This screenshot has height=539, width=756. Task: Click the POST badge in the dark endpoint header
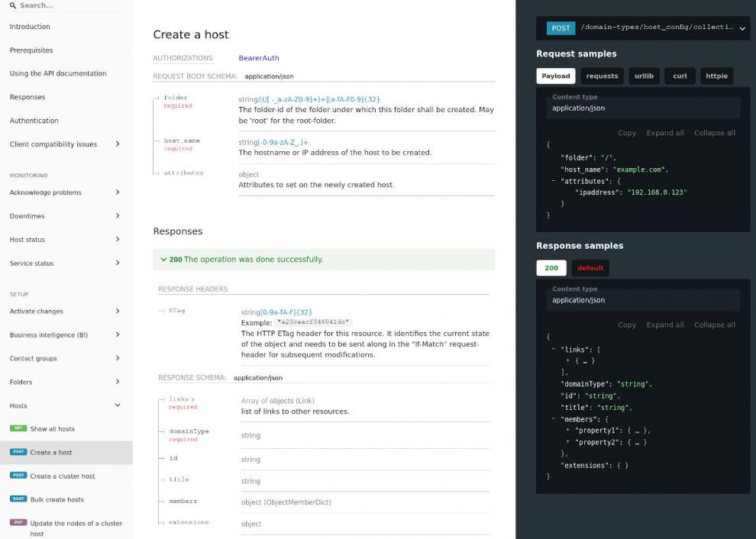click(561, 27)
